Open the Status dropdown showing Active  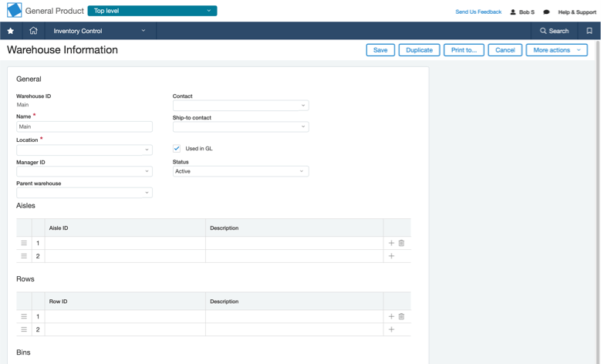pyautogui.click(x=241, y=171)
